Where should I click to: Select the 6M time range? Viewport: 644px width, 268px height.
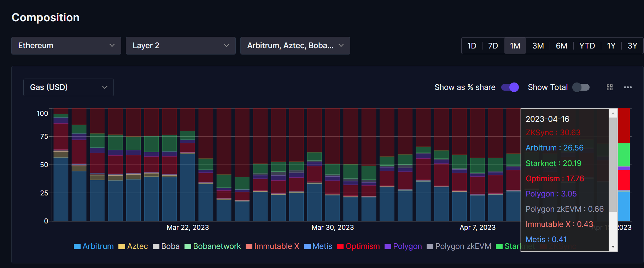point(561,46)
